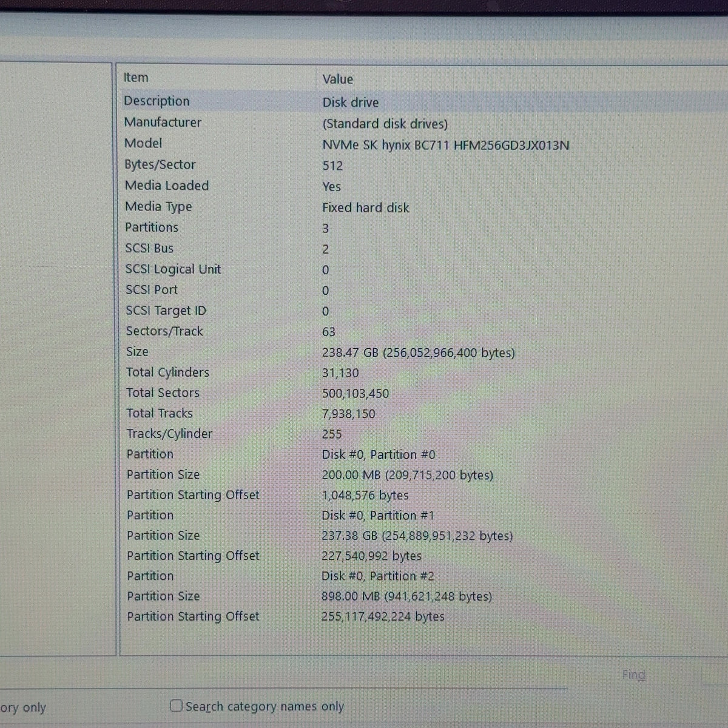728x728 pixels.
Task: Click the Fixed hard disk value
Action: 366,207
